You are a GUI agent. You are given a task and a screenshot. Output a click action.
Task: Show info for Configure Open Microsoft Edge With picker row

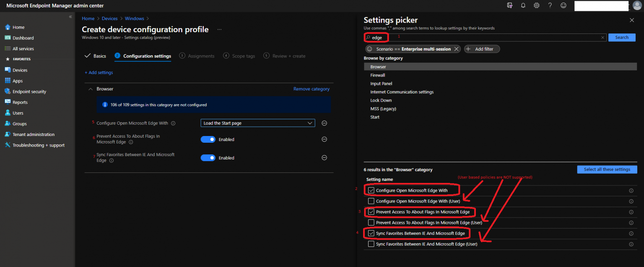[x=631, y=190]
